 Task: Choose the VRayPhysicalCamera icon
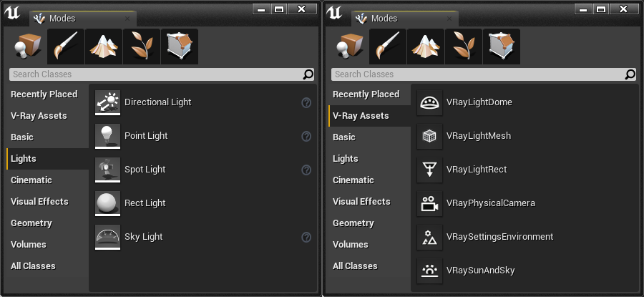429,203
